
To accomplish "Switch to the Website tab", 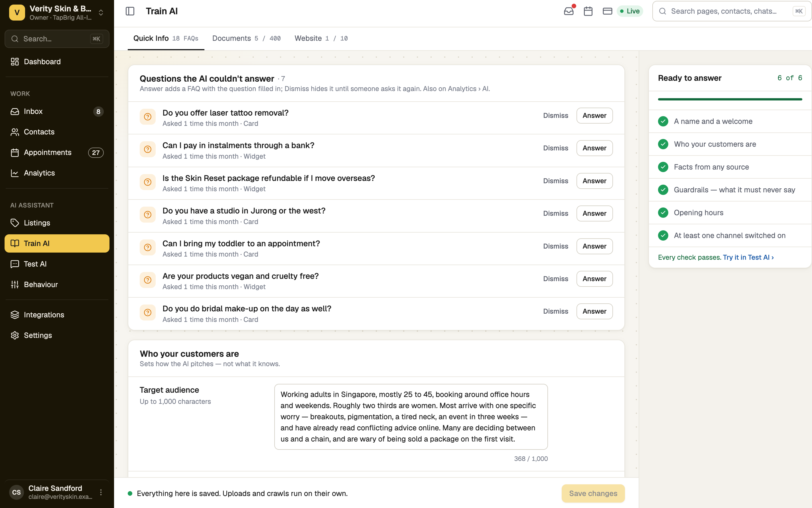I will point(321,38).
